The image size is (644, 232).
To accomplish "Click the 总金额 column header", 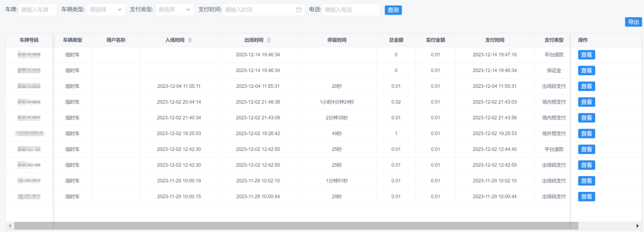I will pyautogui.click(x=396, y=40).
